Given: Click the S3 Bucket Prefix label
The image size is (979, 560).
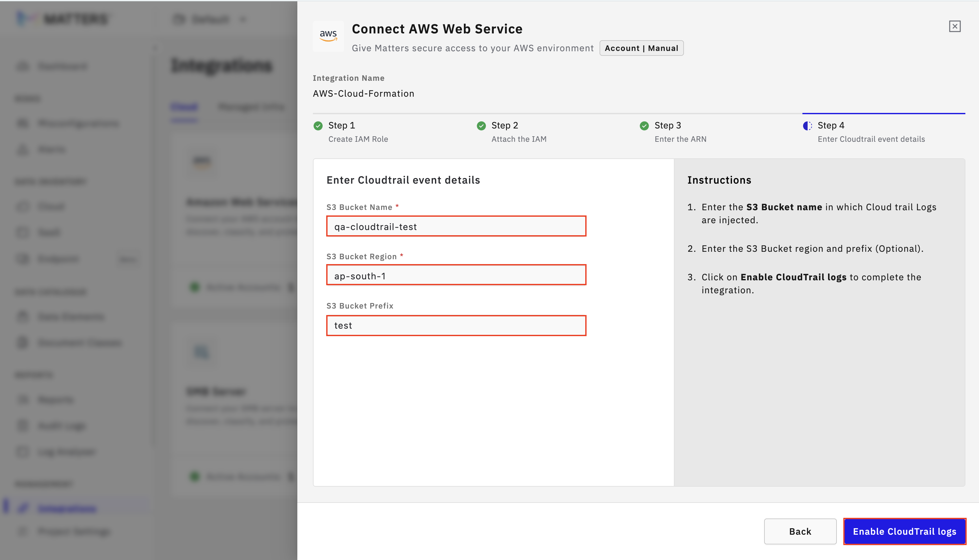Looking at the screenshot, I should [x=360, y=306].
